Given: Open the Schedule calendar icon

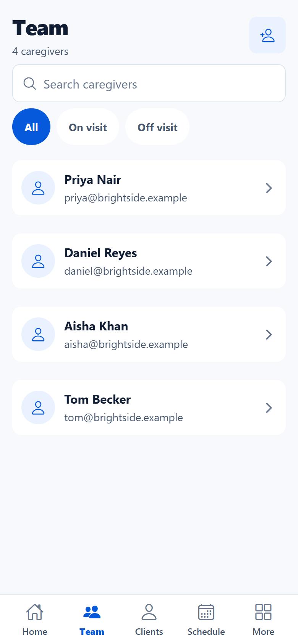Looking at the screenshot, I should point(206,612).
